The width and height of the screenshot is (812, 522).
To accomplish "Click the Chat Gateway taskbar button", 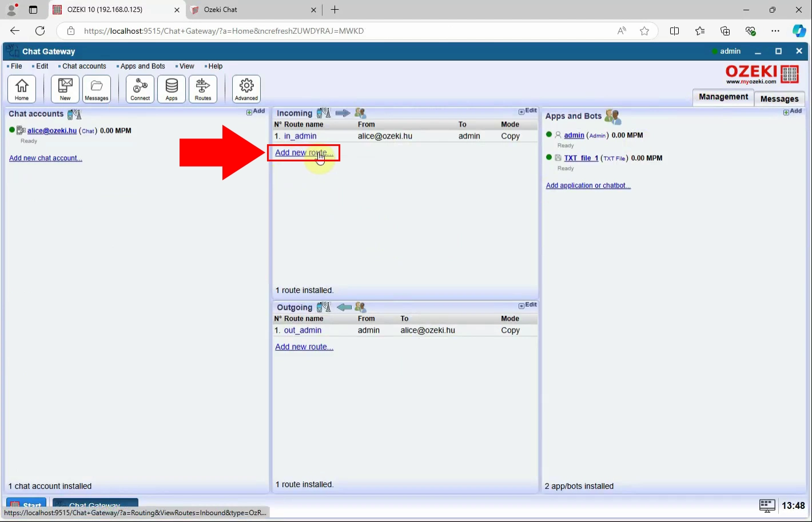I will (x=95, y=504).
